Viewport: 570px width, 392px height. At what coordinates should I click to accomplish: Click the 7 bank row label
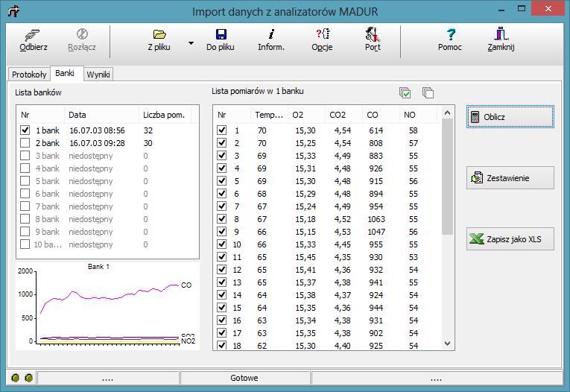pyautogui.click(x=48, y=206)
